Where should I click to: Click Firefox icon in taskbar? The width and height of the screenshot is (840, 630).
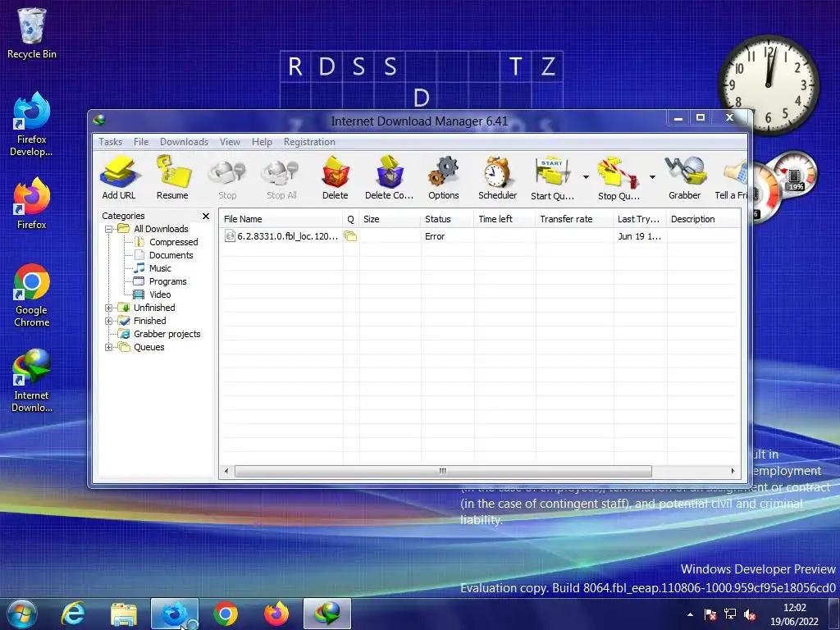tap(276, 614)
